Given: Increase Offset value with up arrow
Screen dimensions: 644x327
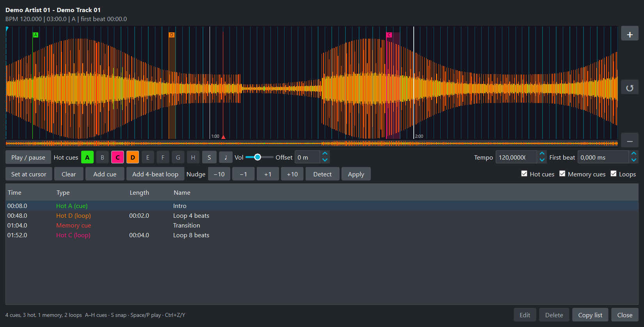Looking at the screenshot, I should [x=325, y=154].
